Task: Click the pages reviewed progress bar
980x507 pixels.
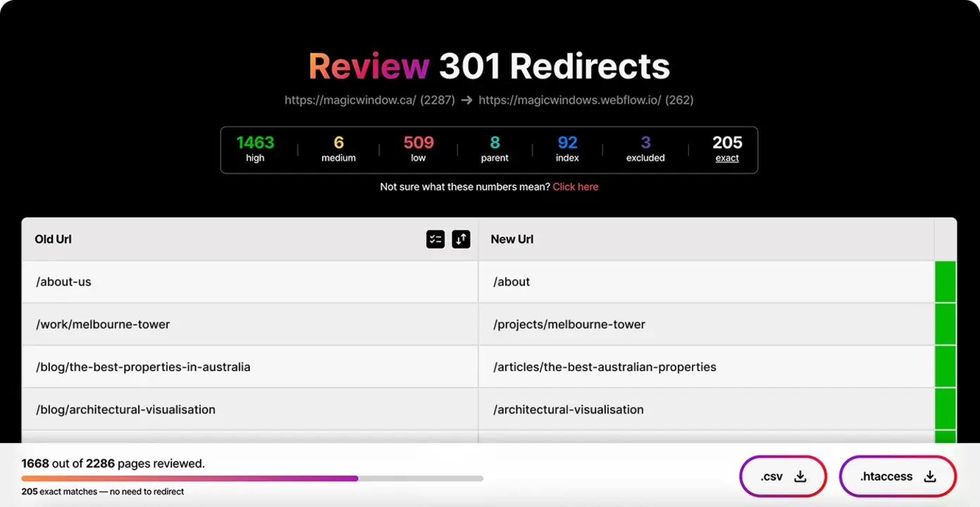Action: 252,479
